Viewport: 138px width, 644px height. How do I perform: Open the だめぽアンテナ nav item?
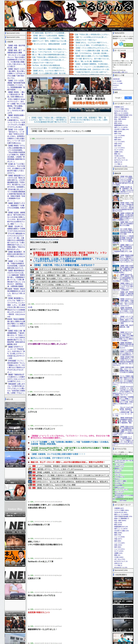point(36,30)
